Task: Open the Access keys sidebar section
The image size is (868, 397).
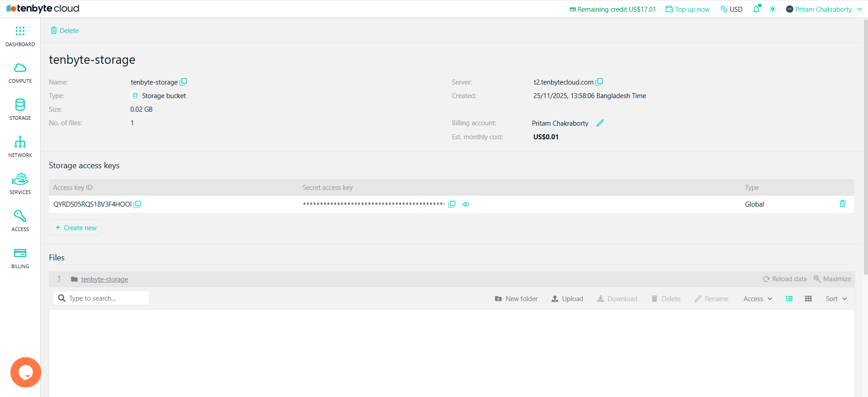Action: [x=20, y=221]
